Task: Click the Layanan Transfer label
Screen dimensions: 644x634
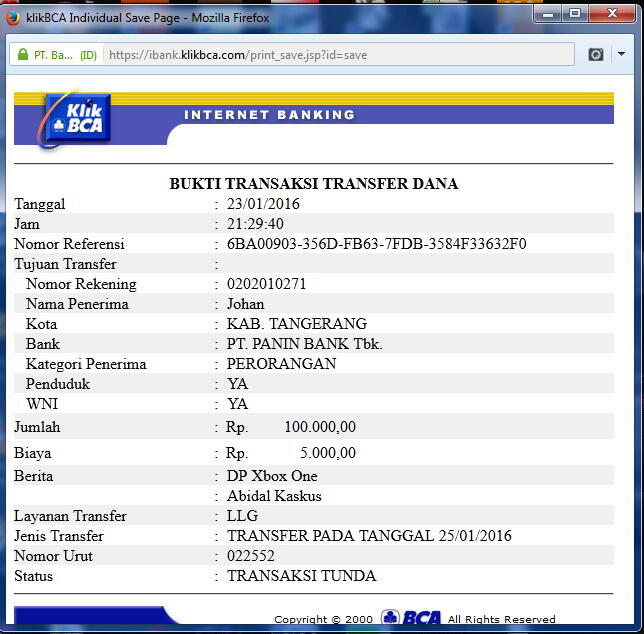Action: tap(70, 516)
